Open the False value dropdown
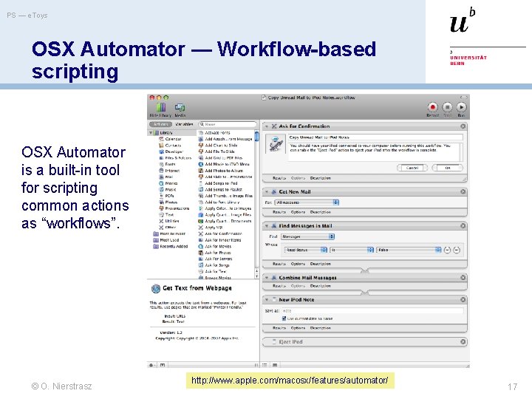The height and width of the screenshot is (399, 532). 409,250
